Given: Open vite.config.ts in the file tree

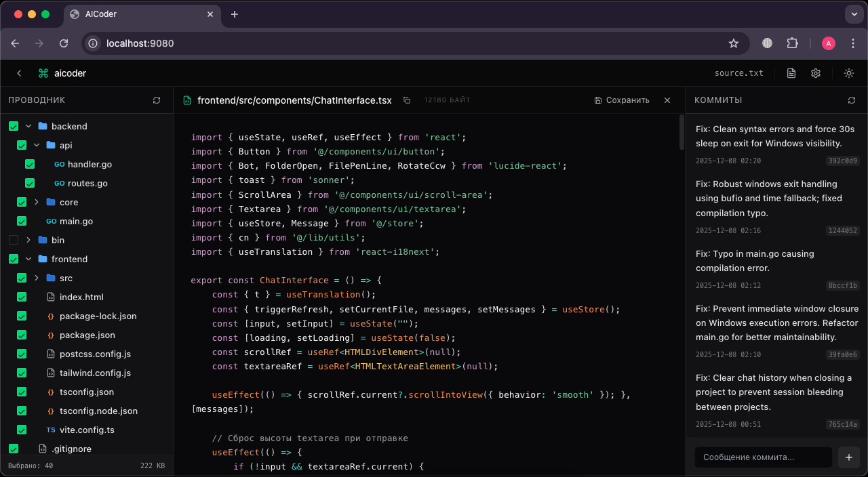Looking at the screenshot, I should (87, 430).
